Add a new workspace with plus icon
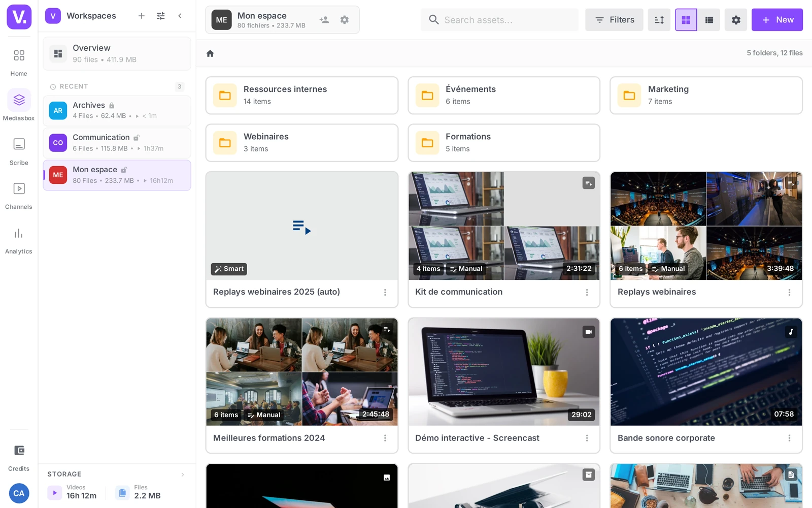 click(142, 16)
